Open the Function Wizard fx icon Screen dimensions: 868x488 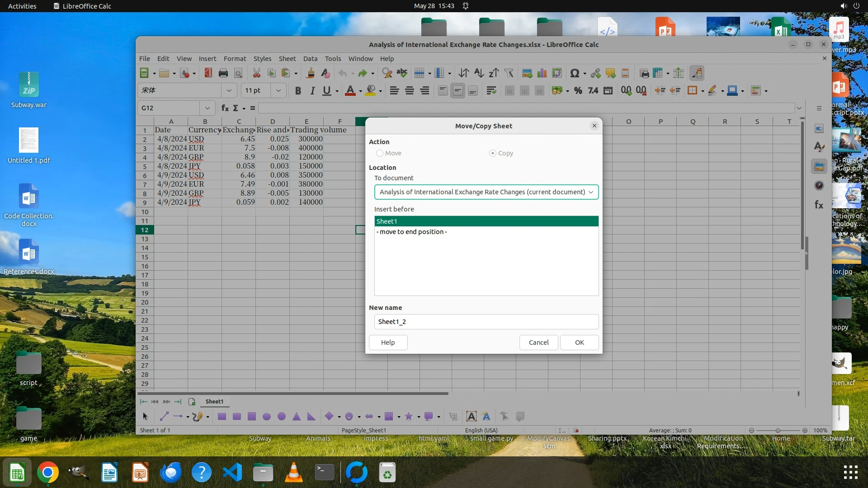click(x=225, y=108)
